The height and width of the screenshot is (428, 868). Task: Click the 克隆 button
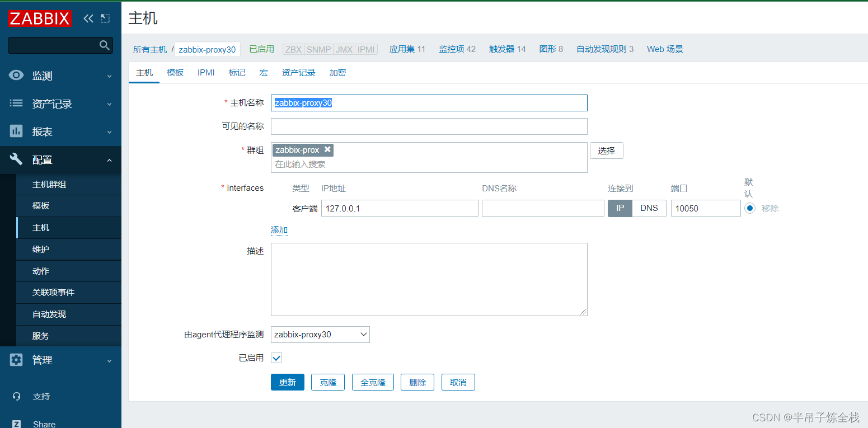pos(328,382)
